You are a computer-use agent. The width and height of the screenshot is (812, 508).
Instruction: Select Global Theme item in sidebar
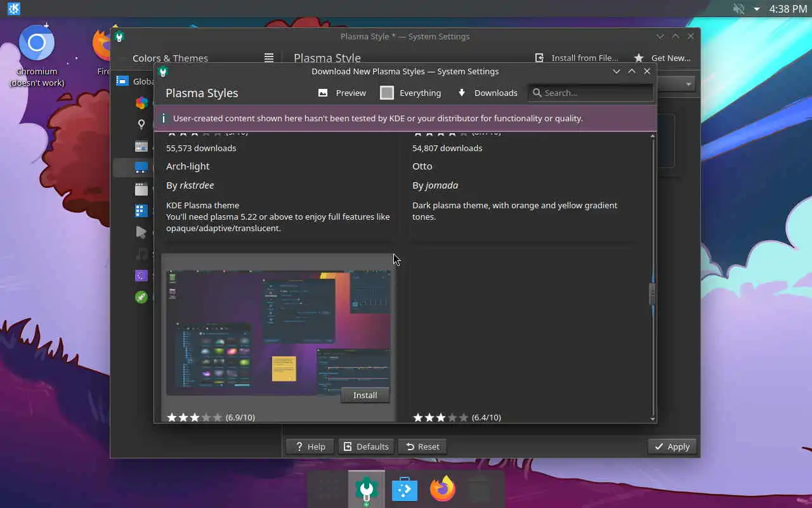pos(133,81)
